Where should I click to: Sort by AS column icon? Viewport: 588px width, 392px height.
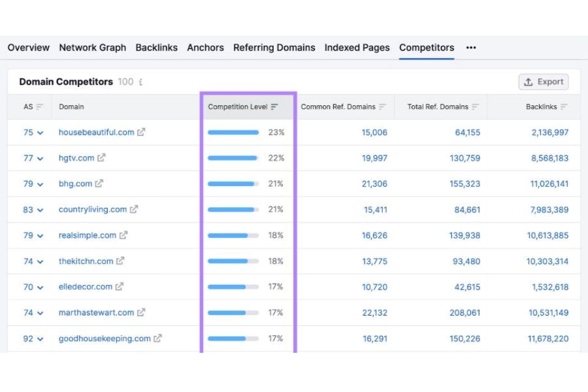click(39, 107)
